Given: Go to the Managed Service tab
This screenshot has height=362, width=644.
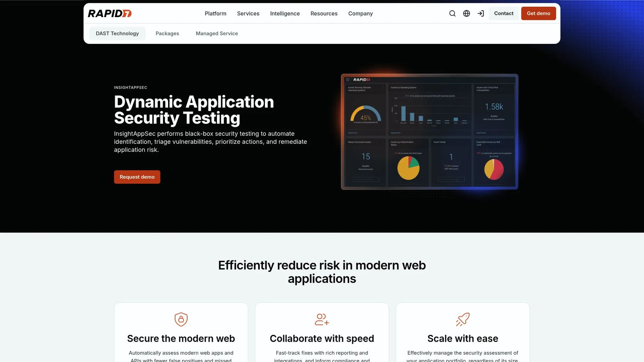Looking at the screenshot, I should 217,34.
